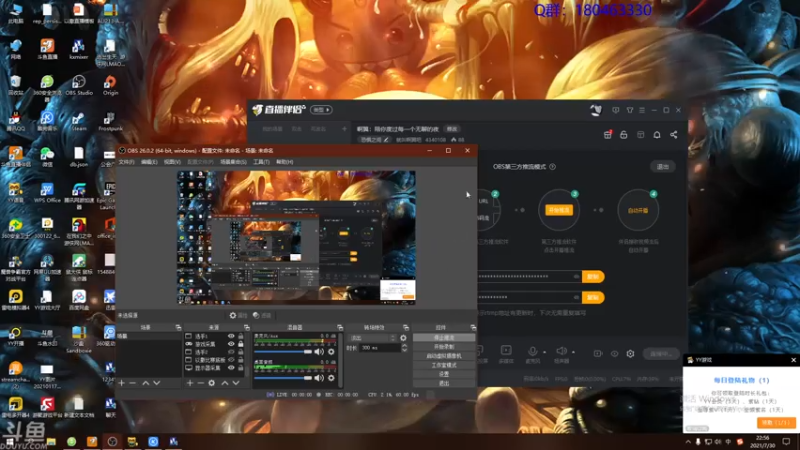Adjust 桌面音频 volume slider
800x450 pixels.
[283, 378]
